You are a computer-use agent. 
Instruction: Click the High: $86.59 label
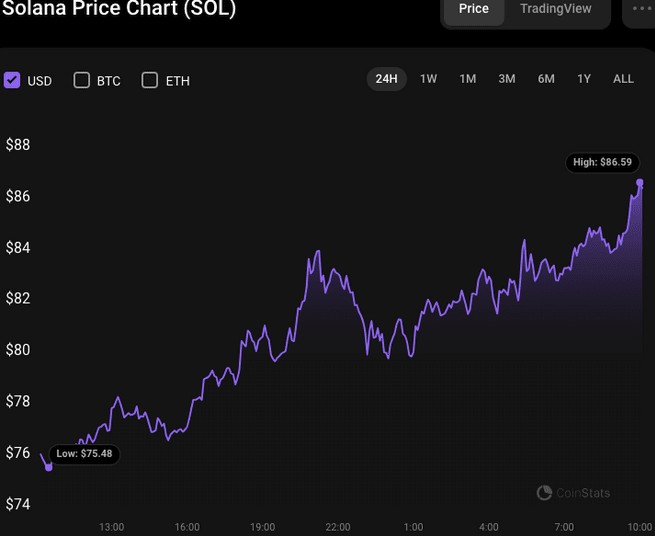coord(600,162)
